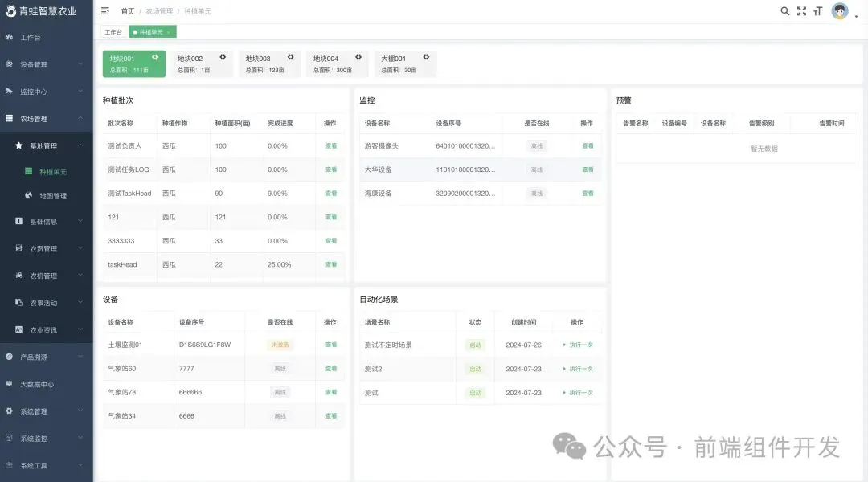
Task: Run 测试2 scene via 执行一次 link
Action: pos(581,369)
